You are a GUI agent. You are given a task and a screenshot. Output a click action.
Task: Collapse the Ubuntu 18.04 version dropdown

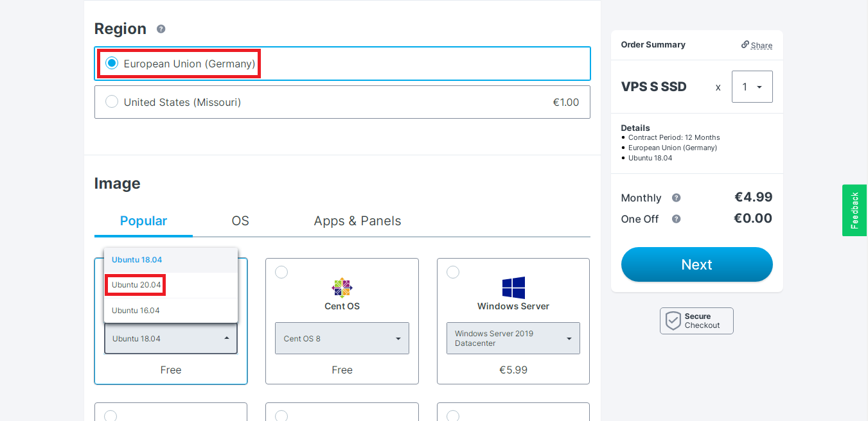pyautogui.click(x=171, y=338)
